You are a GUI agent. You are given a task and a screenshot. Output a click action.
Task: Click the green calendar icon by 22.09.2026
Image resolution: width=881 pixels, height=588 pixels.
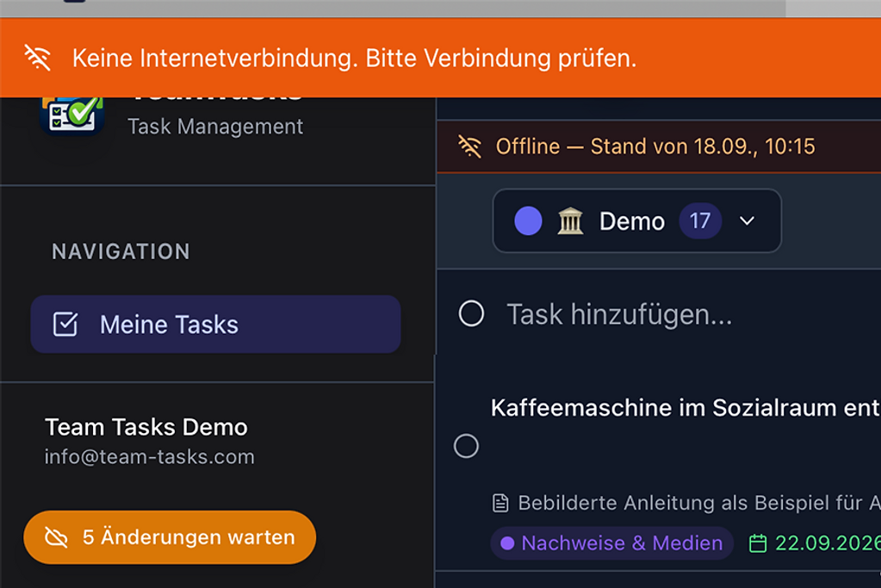(x=758, y=543)
